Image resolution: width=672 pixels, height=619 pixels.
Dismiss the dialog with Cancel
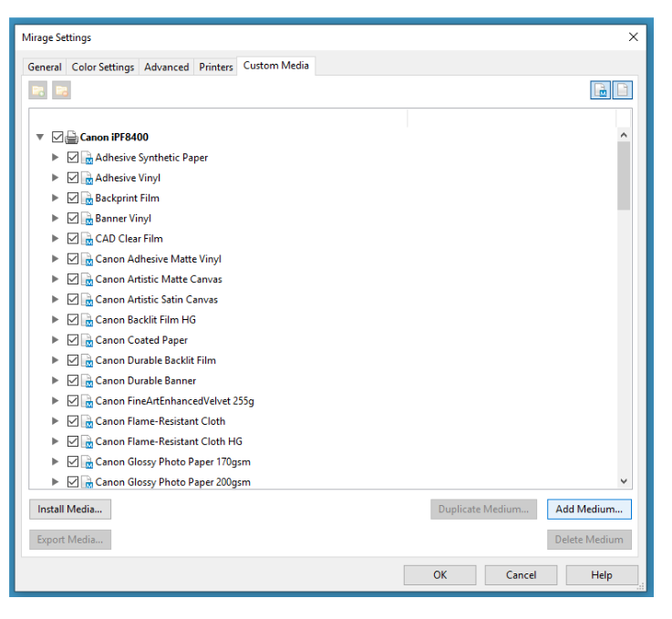click(x=522, y=575)
